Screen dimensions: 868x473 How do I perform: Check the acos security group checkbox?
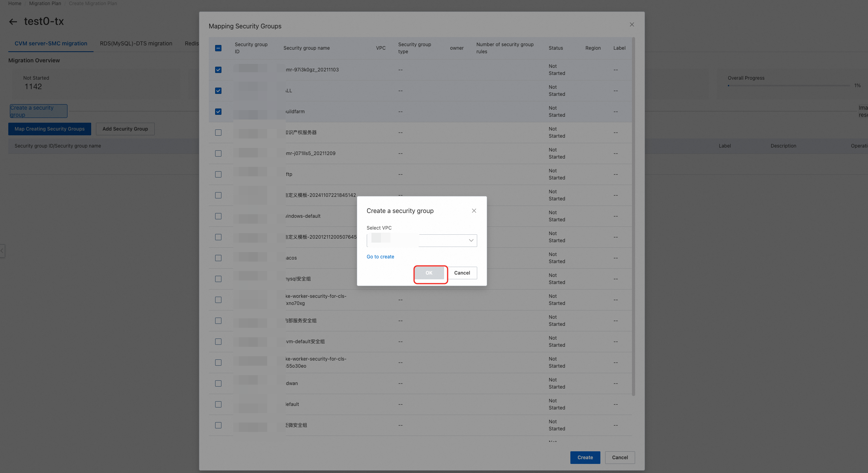point(218,258)
